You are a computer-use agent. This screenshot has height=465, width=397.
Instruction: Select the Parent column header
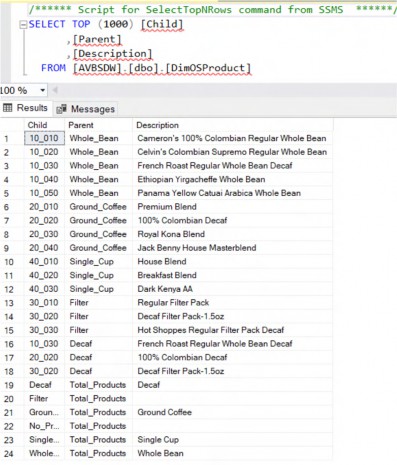point(98,125)
